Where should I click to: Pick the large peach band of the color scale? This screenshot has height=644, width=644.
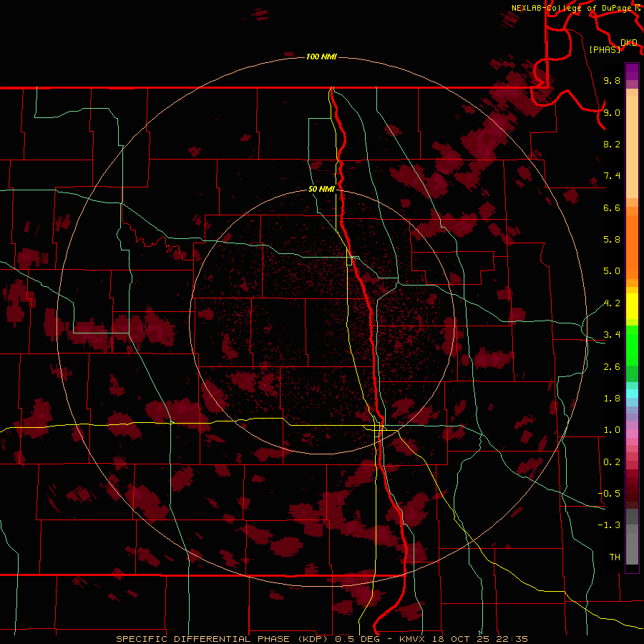632,147
